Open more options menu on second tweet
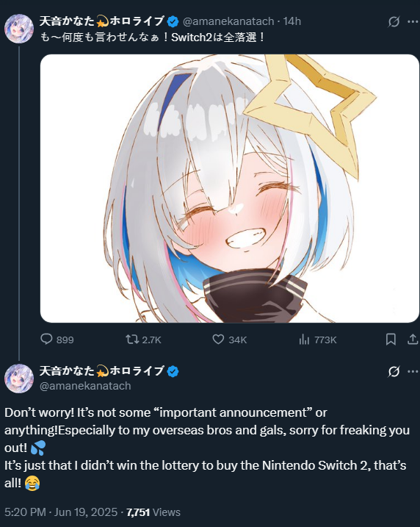Image resolution: width=420 pixels, height=527 pixels. point(413,371)
